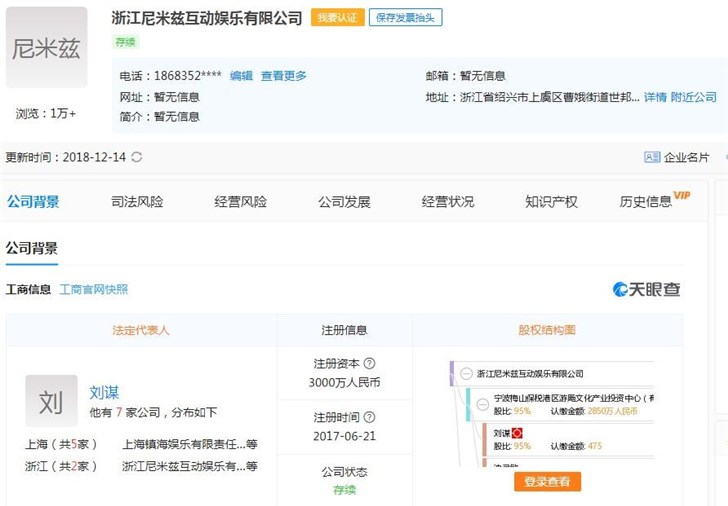The width and height of the screenshot is (728, 506).
Task: Open the 企业名片 business card icon
Action: 652,157
